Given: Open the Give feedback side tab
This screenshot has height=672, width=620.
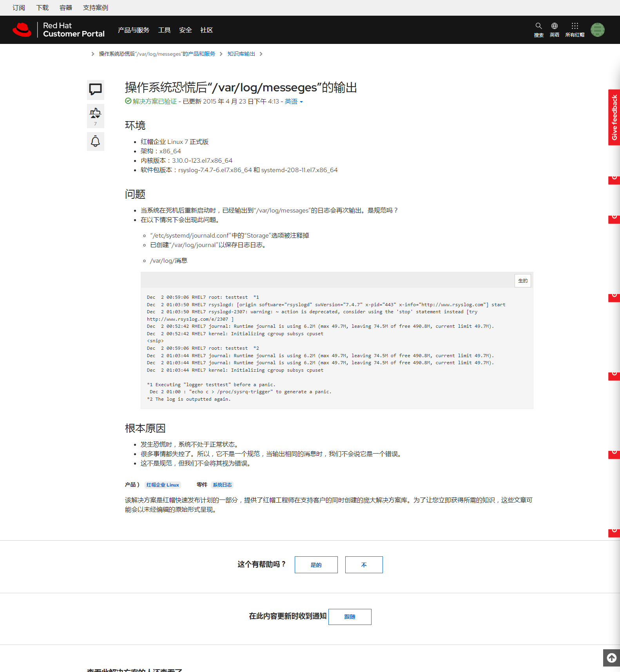Looking at the screenshot, I should (614, 117).
